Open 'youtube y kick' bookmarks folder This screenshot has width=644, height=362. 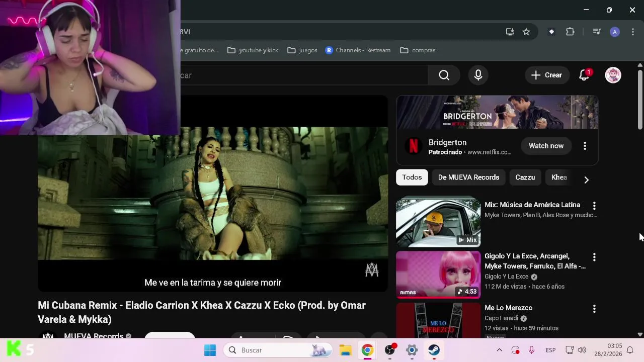pos(253,50)
